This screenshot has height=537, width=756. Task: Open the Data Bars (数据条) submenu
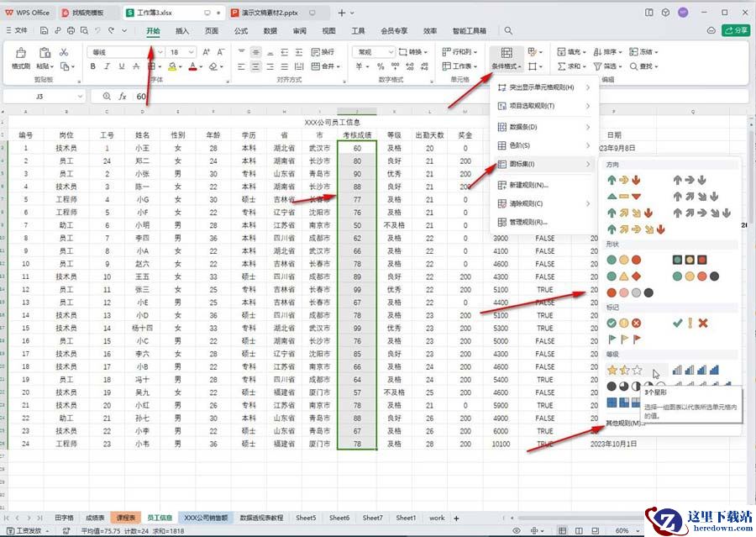click(543, 127)
